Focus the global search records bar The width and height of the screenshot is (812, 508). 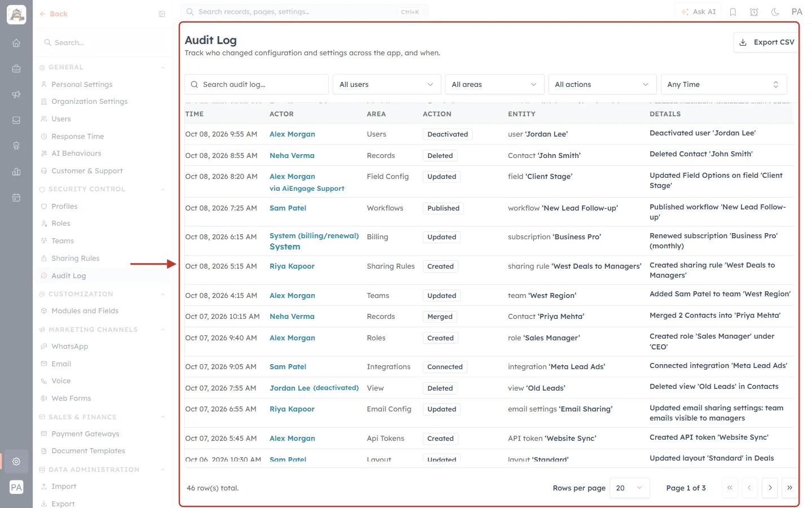click(304, 12)
